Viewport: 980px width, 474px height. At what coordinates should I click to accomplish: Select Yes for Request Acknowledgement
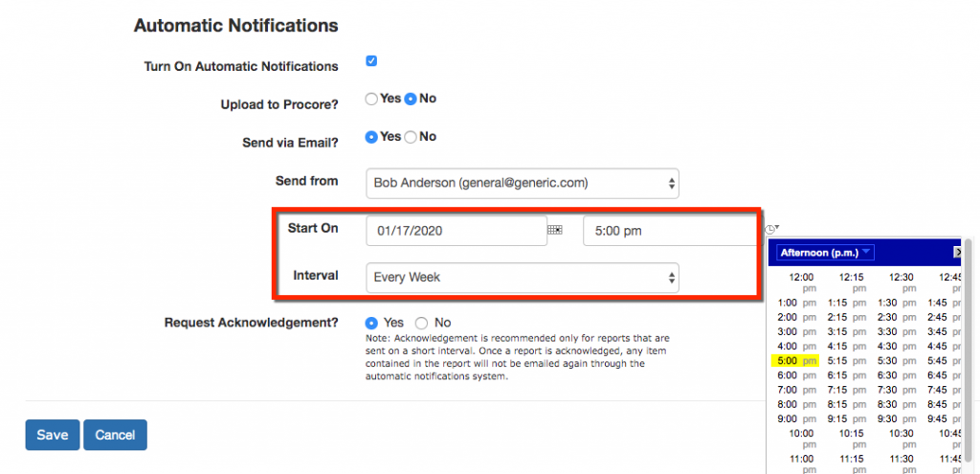coord(371,323)
